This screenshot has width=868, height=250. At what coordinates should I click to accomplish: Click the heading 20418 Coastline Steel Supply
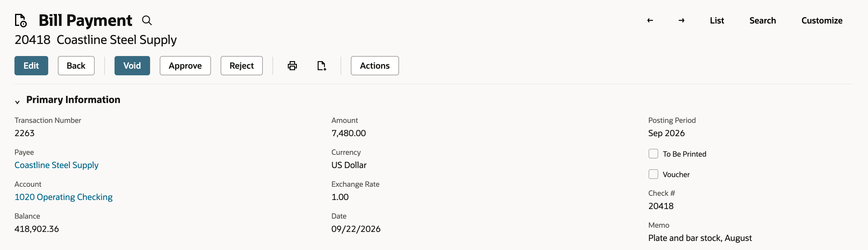pos(96,40)
